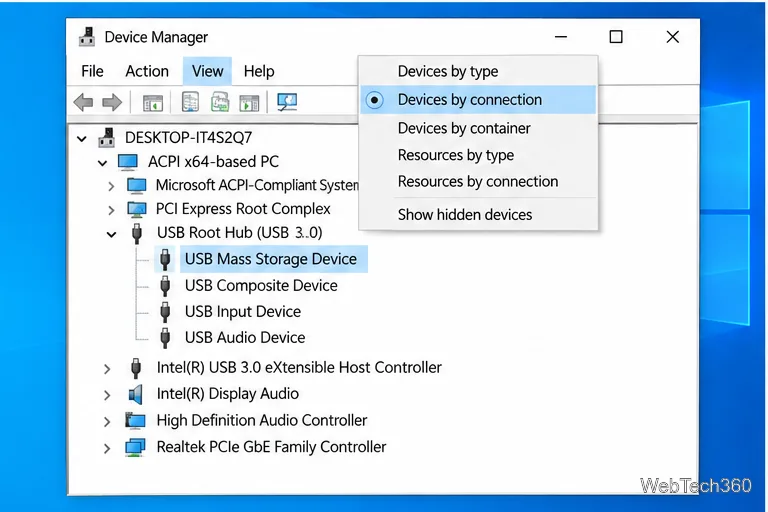Viewport: 768px width, 512px height.
Task: Click the USB Input Device plug icon
Action: pyautogui.click(x=165, y=312)
